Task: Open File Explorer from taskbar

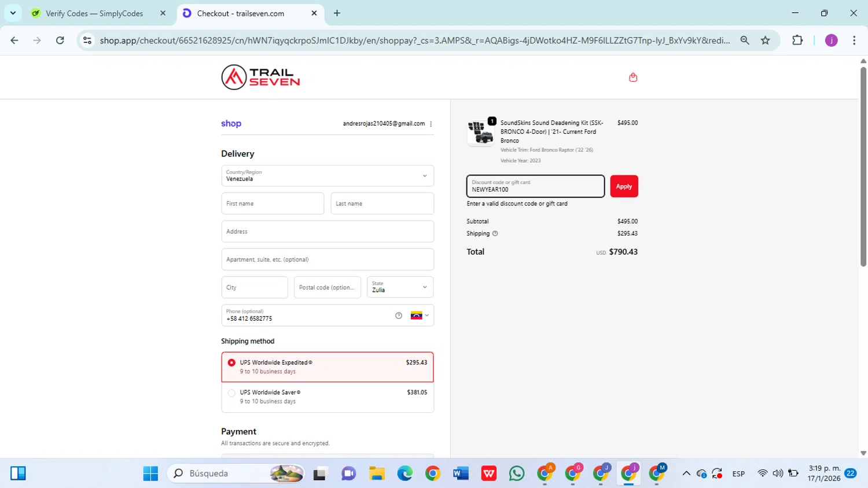Action: coord(377,474)
